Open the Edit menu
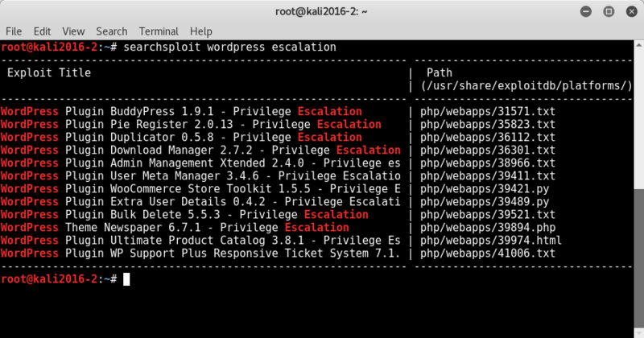This screenshot has height=338, width=644. (42, 31)
